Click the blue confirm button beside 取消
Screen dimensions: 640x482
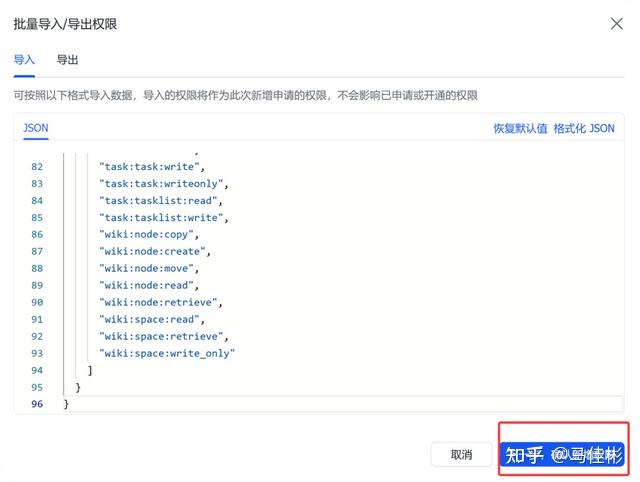pos(563,455)
